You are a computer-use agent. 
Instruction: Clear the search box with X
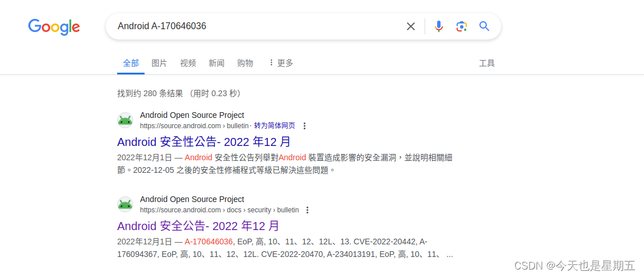click(x=411, y=26)
